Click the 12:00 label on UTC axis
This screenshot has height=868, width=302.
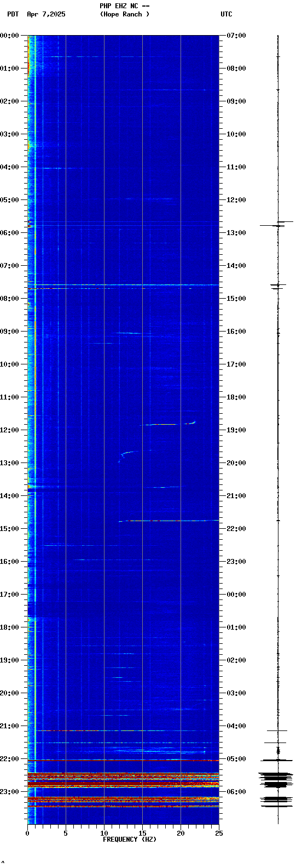pos(236,200)
